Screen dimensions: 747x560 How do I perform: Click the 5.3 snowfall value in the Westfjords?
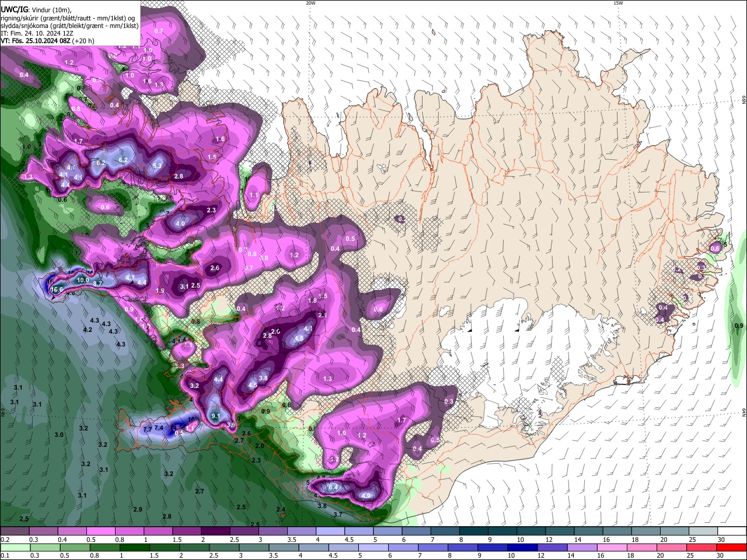click(x=157, y=166)
